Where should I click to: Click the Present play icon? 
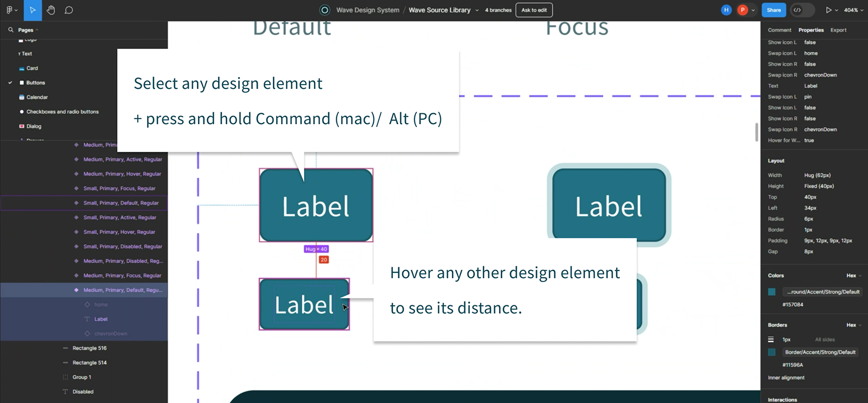click(x=828, y=10)
